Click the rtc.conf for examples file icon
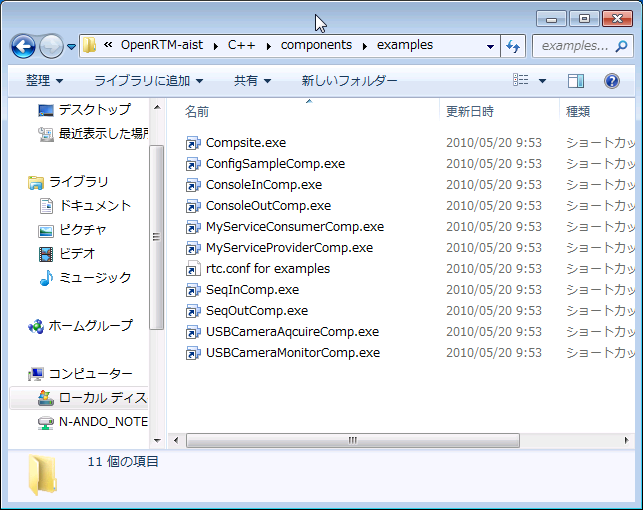Screen dimensions: 643x510 (193, 269)
